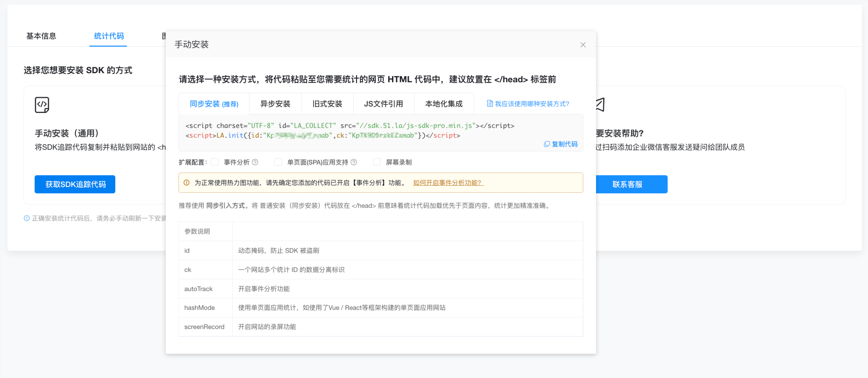Click the 获取SDK追踪代码 button

coord(75,184)
